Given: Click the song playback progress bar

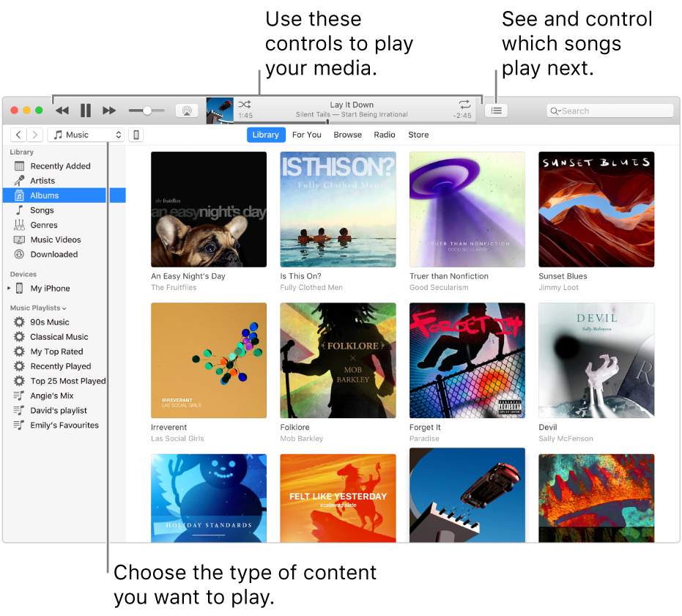Looking at the screenshot, I should click(355, 122).
